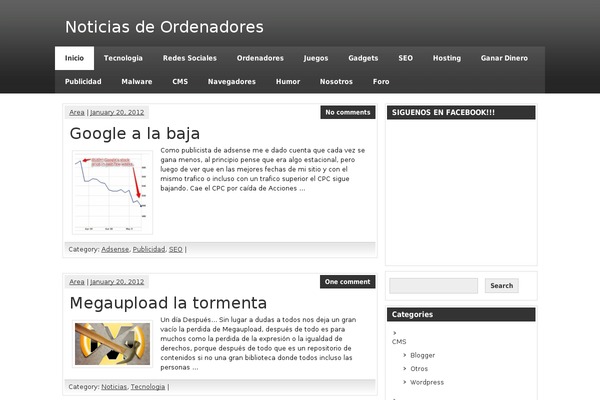Open the Wordpress subcategory

point(427,382)
